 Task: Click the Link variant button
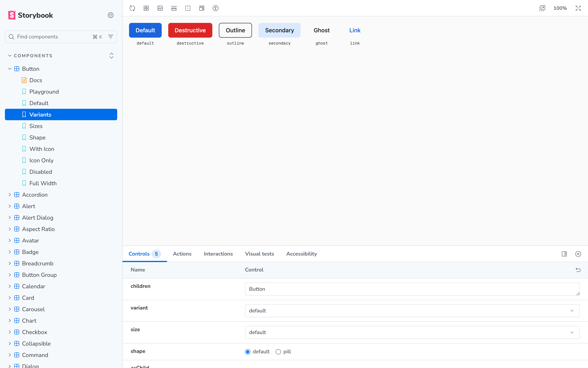coord(355,30)
